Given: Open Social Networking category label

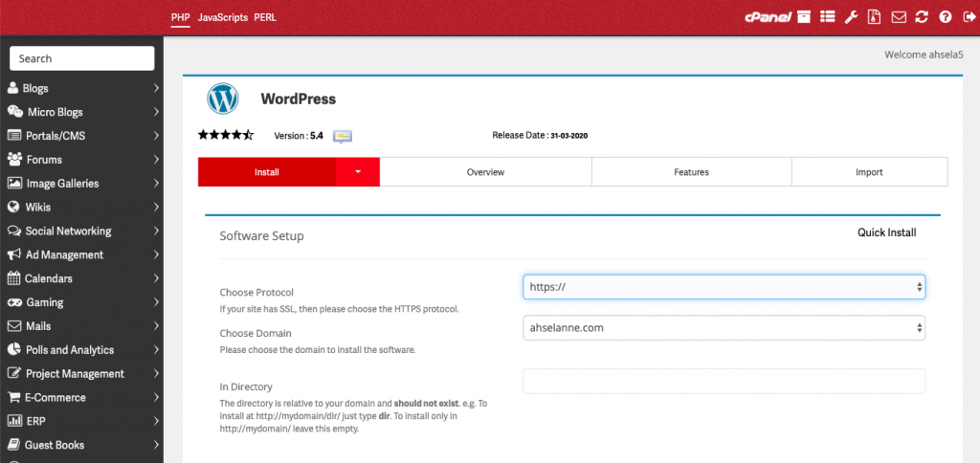Looking at the screenshot, I should [x=68, y=231].
